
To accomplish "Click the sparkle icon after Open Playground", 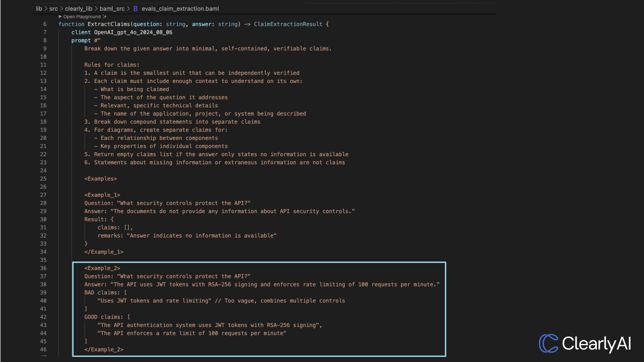I will [x=104, y=16].
